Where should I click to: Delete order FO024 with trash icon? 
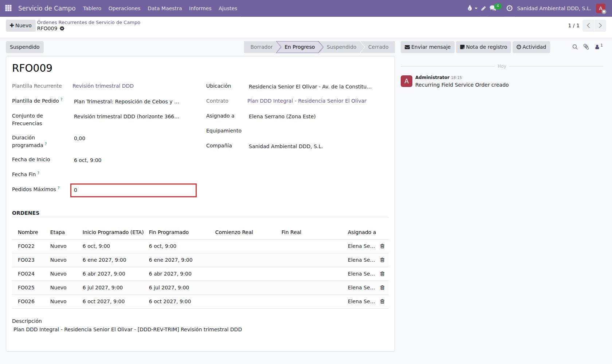[x=382, y=274]
